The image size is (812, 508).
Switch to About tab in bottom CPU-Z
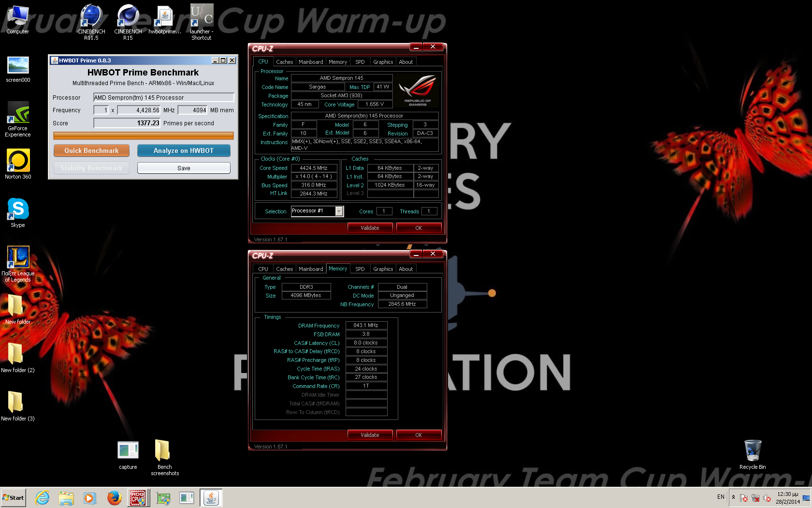click(x=406, y=269)
